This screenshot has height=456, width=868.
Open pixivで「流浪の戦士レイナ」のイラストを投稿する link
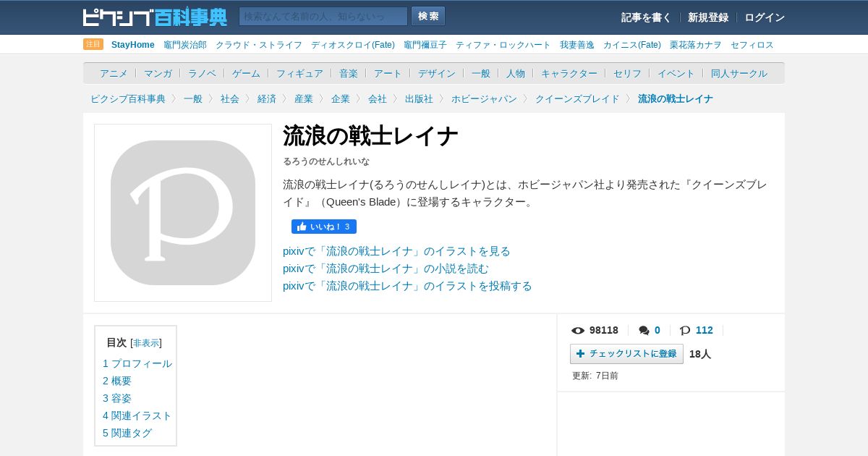407,286
